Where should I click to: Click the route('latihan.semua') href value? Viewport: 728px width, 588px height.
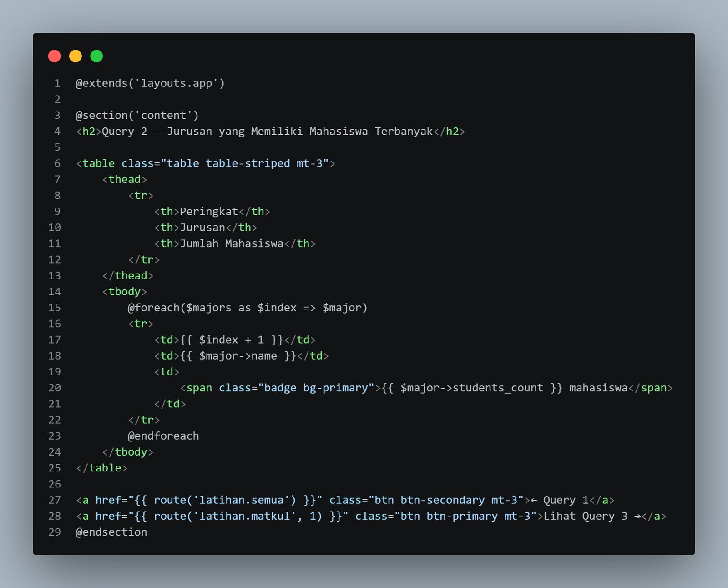click(225, 500)
